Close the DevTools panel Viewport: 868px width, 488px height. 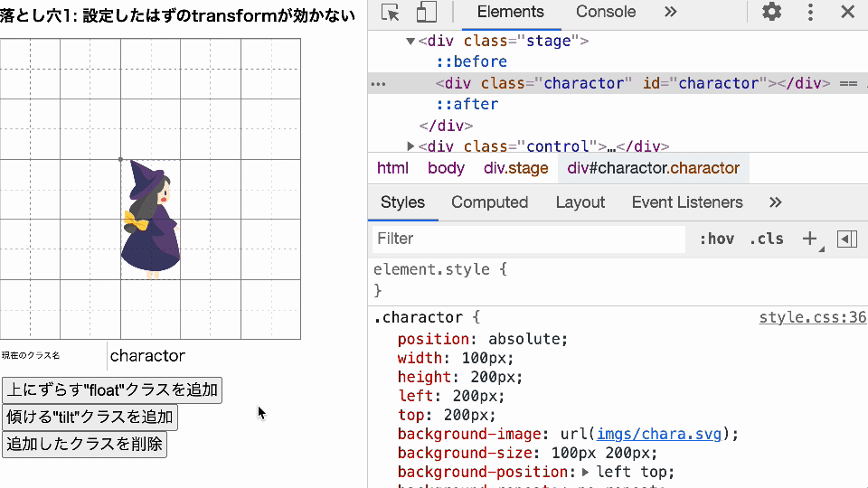847,13
